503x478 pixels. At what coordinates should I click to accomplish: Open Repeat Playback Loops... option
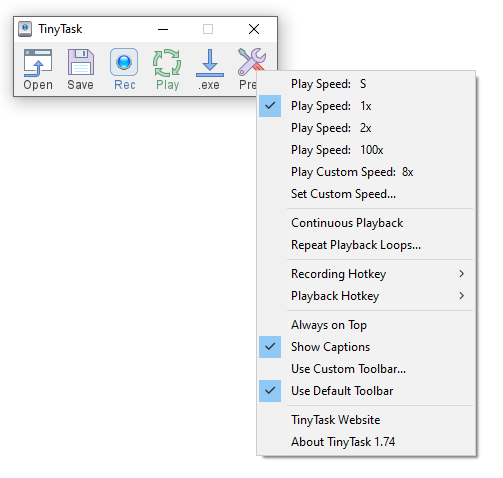(366, 245)
